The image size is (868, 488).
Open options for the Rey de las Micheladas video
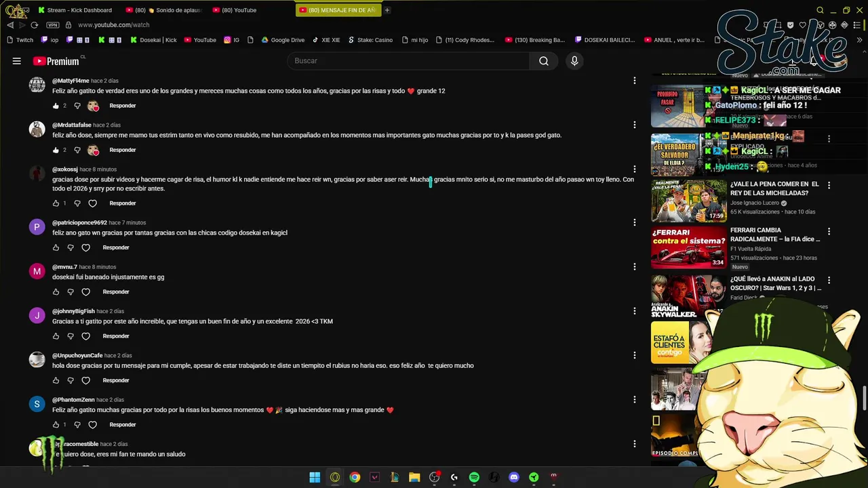point(829,185)
